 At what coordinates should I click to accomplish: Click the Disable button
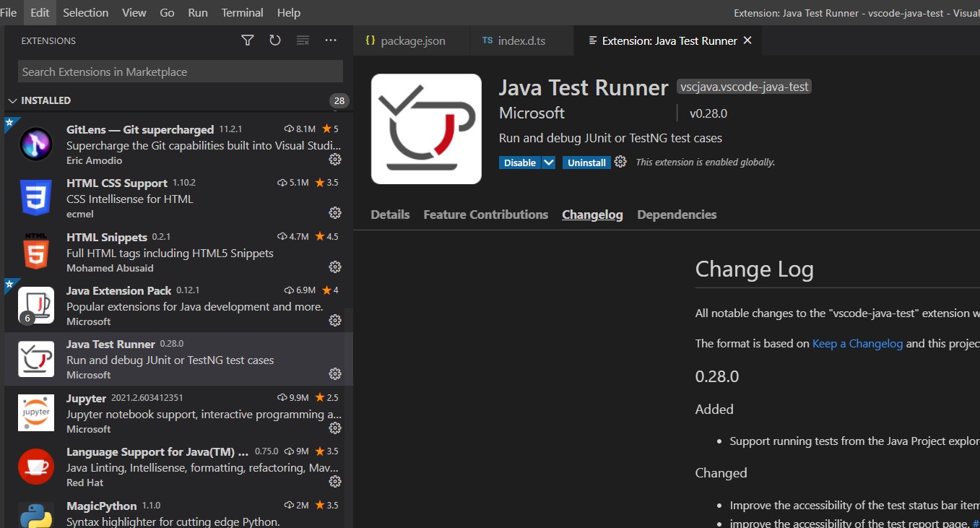(x=520, y=163)
